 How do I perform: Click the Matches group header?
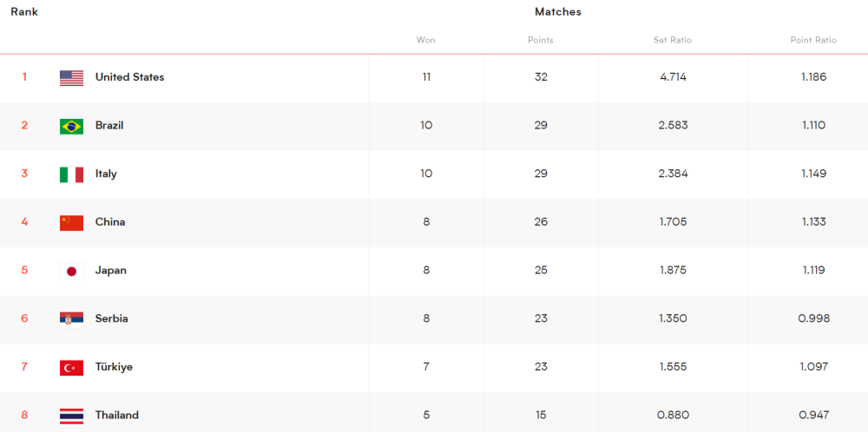coord(558,11)
